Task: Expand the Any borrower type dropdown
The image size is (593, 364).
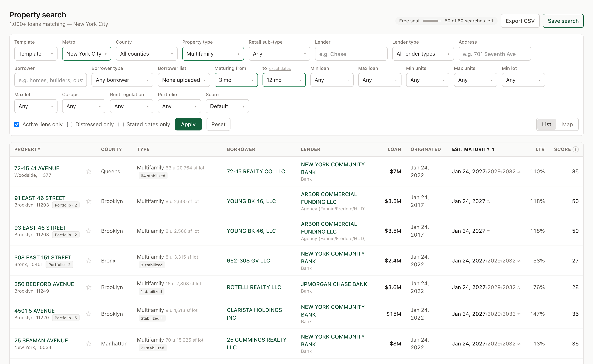Action: click(122, 80)
